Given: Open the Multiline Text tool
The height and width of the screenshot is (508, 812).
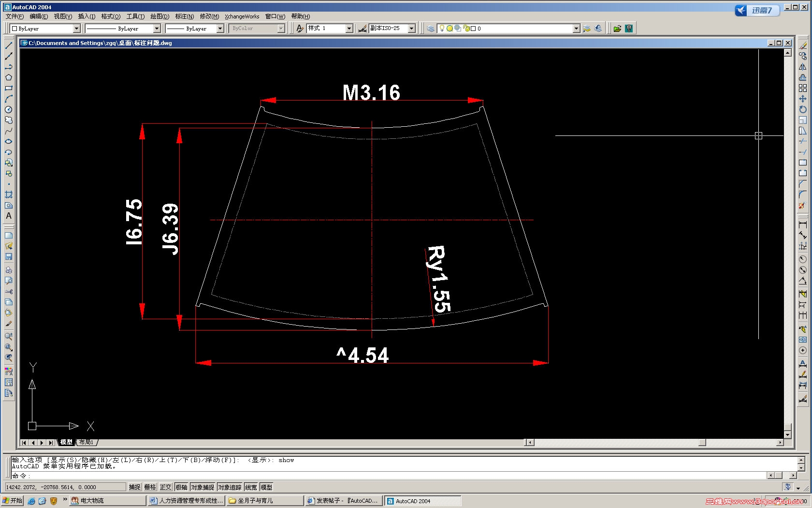Looking at the screenshot, I should point(9,216).
